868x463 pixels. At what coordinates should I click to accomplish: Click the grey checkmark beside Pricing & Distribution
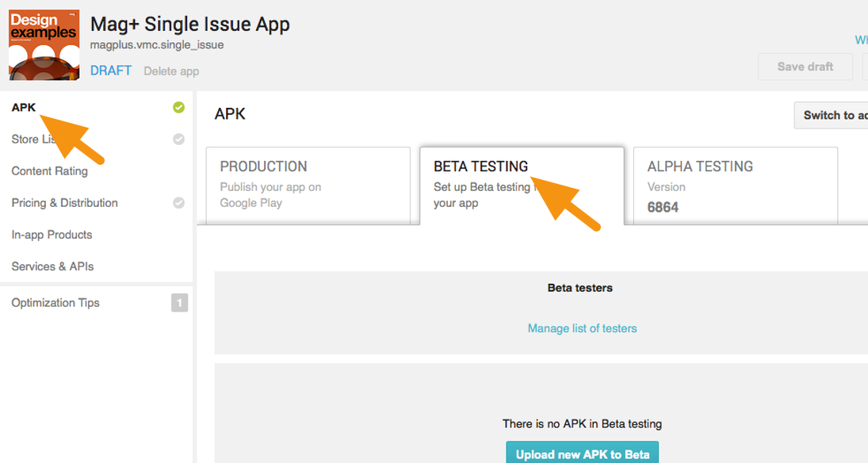point(178,203)
